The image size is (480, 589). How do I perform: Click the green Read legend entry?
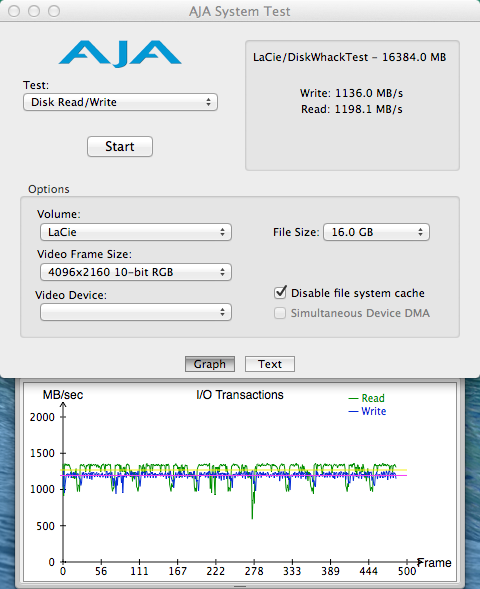point(367,398)
